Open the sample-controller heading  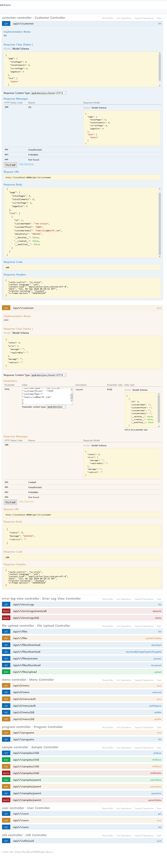pos(30,747)
